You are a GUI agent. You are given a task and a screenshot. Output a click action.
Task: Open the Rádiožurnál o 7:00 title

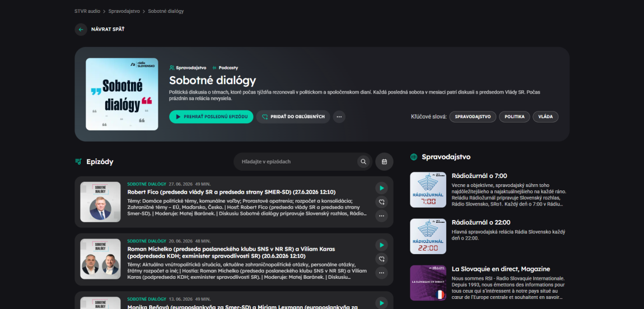[x=479, y=176]
